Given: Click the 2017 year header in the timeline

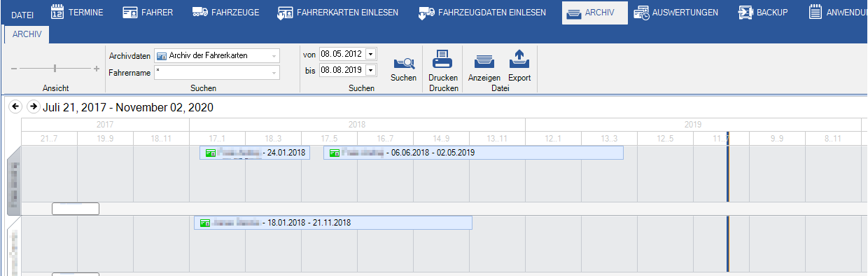Looking at the screenshot, I should [105, 124].
